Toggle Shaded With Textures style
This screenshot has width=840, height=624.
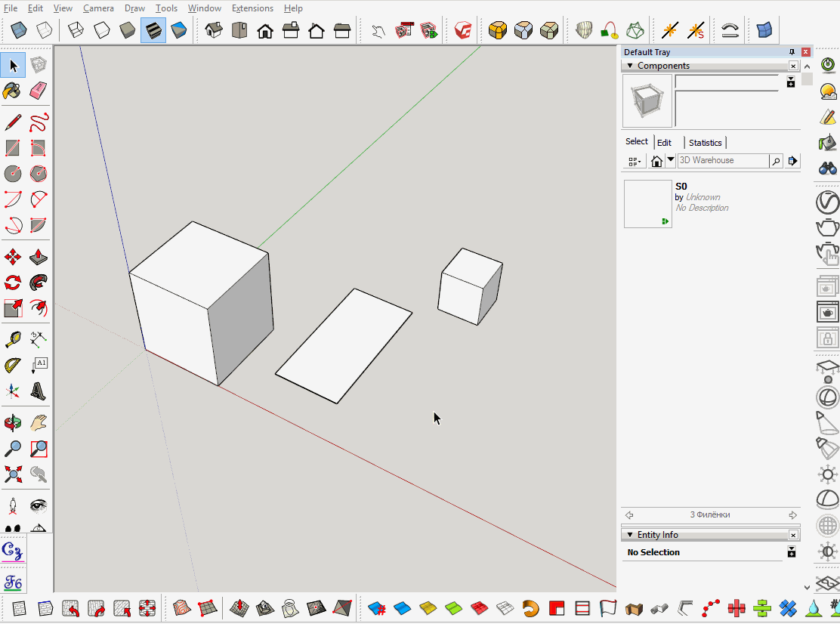point(153,30)
